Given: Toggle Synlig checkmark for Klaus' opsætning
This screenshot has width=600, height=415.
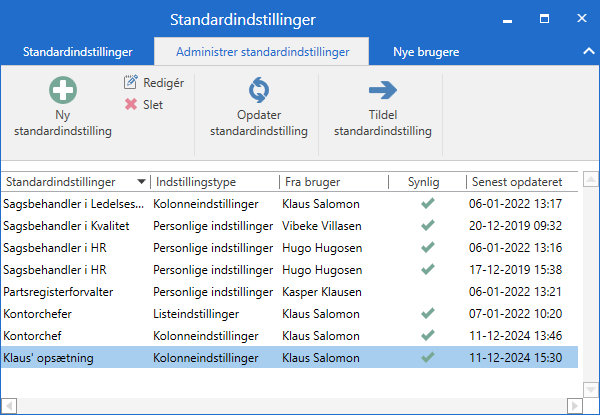Looking at the screenshot, I should click(428, 357).
